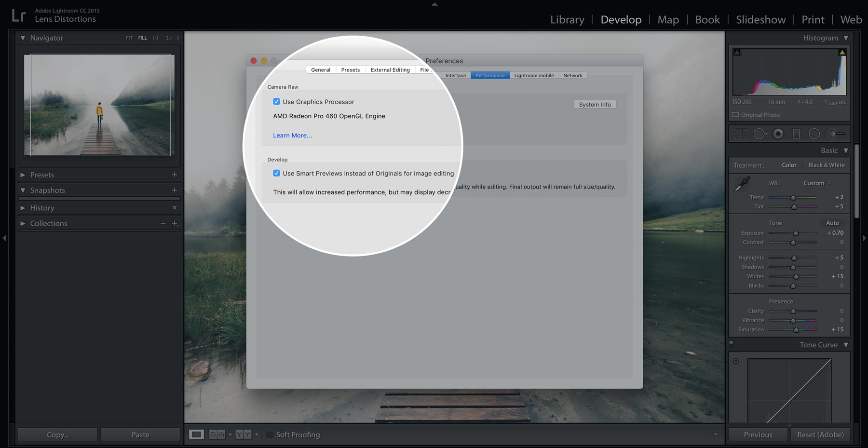This screenshot has height=448, width=868.
Task: Open the External Editing preferences tab
Action: point(390,70)
